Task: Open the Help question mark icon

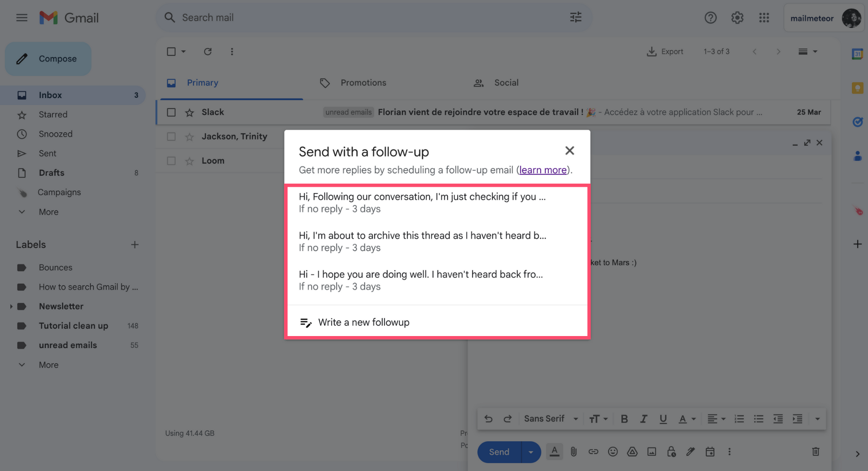Action: 710,18
